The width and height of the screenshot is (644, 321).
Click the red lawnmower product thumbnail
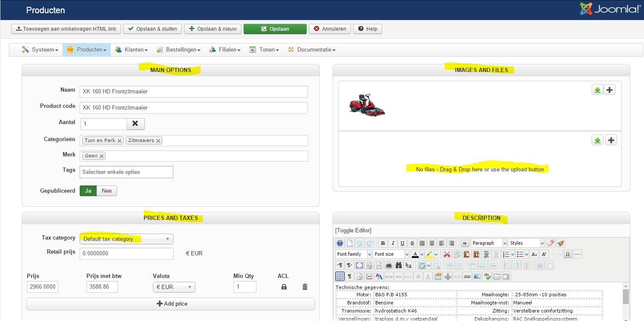367,105
